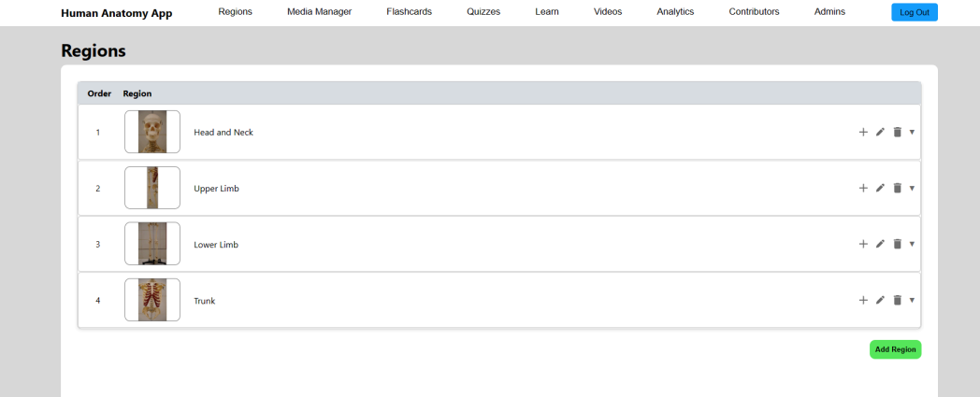
Task: Expand the Head and Neck row arrow
Action: point(912,132)
